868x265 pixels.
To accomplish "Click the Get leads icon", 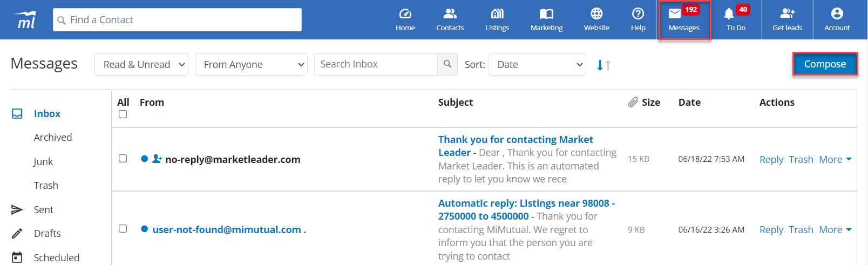I will 788,13.
